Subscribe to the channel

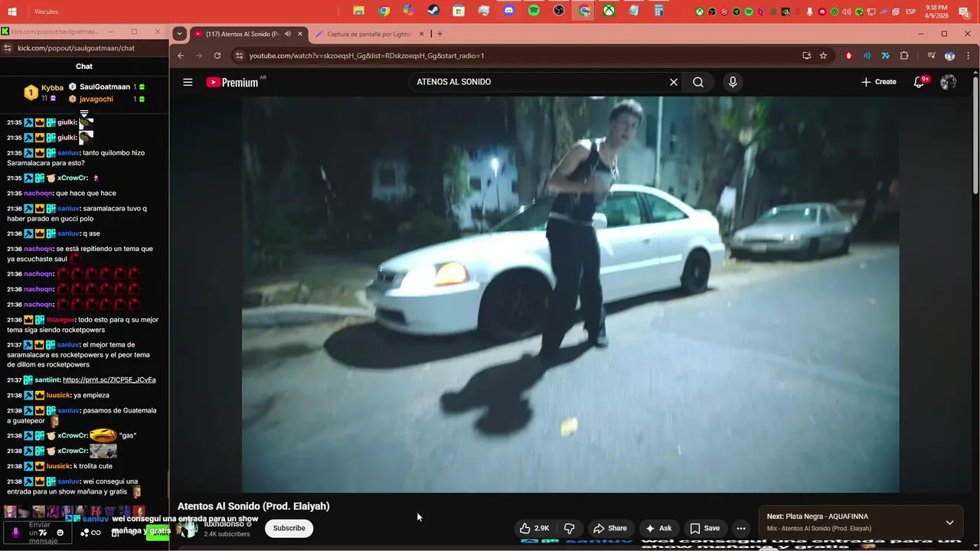pos(289,528)
